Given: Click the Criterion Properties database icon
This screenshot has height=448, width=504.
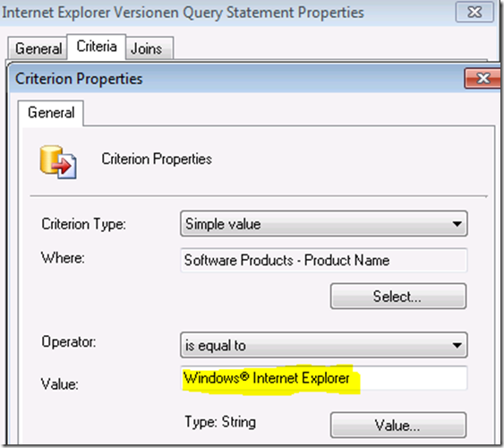Looking at the screenshot, I should point(58,162).
